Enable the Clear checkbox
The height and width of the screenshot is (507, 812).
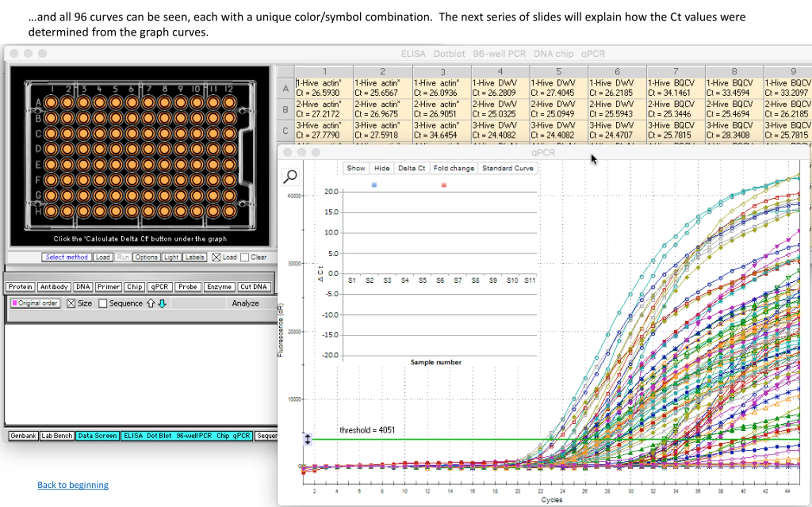[245, 257]
